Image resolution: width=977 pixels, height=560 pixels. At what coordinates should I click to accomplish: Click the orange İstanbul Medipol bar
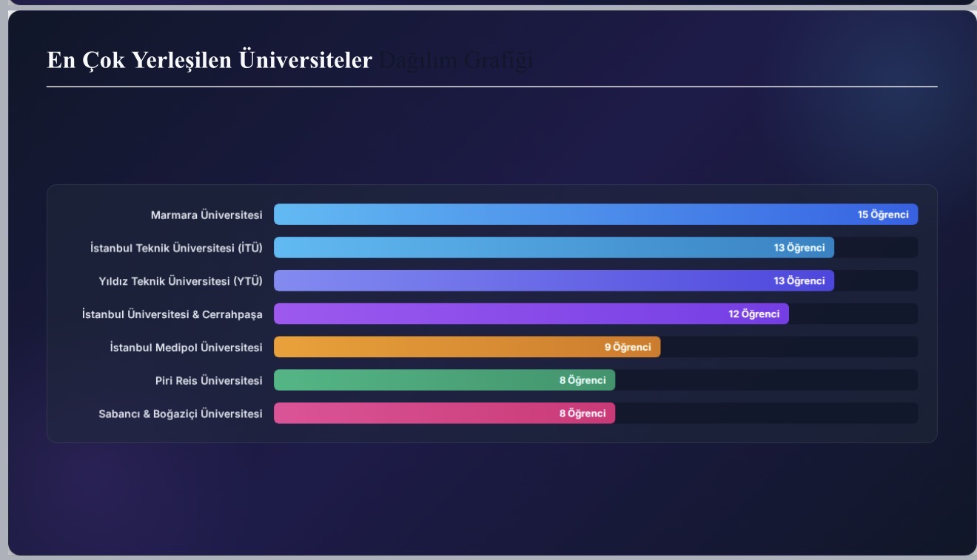[x=467, y=347]
